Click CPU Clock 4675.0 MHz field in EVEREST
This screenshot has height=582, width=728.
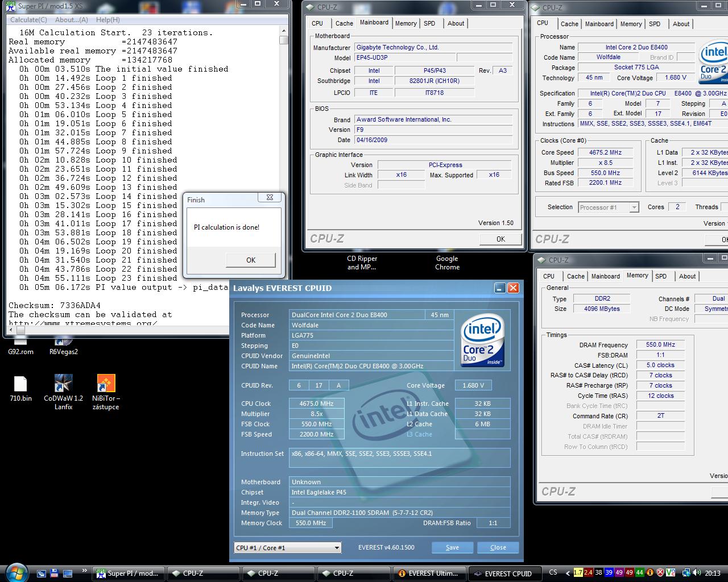(316, 404)
